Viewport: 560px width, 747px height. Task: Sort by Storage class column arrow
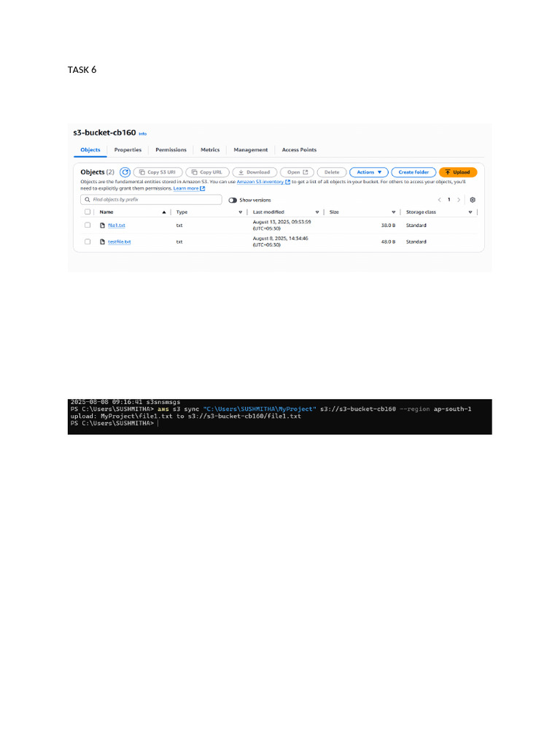tap(470, 212)
